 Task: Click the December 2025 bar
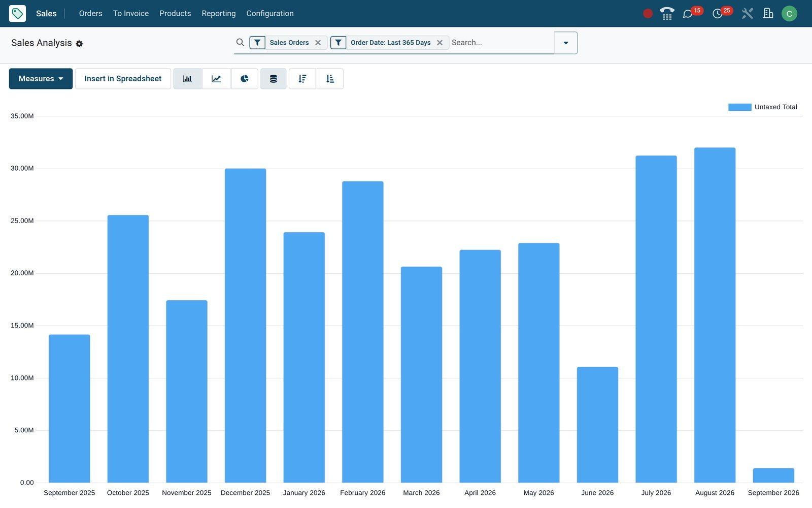pyautogui.click(x=245, y=326)
